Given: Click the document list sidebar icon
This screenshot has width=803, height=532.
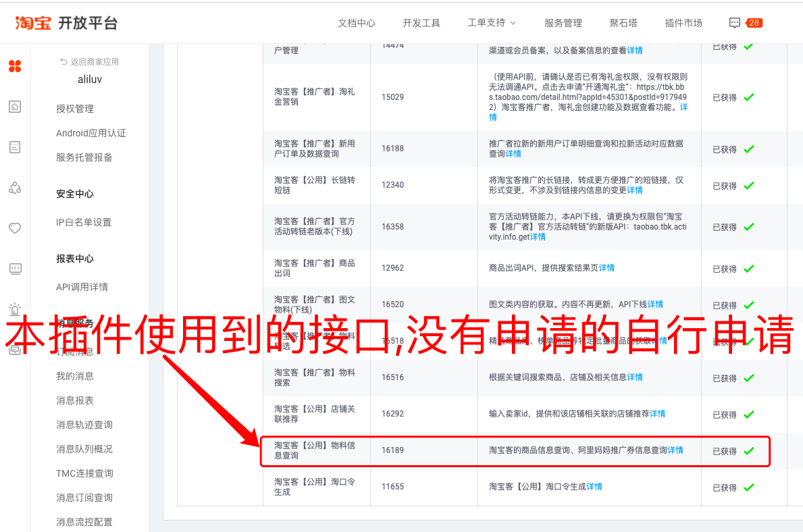Looking at the screenshot, I should click(x=15, y=147).
